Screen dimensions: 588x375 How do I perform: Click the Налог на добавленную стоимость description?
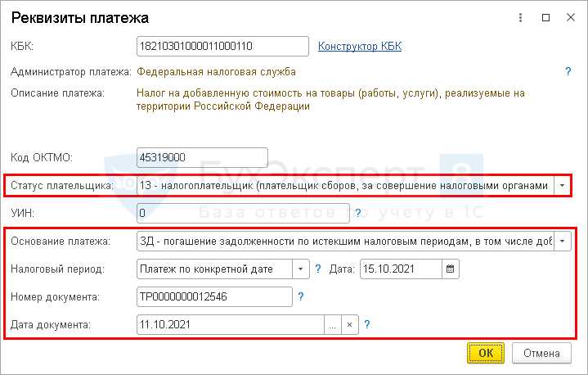click(x=330, y=99)
